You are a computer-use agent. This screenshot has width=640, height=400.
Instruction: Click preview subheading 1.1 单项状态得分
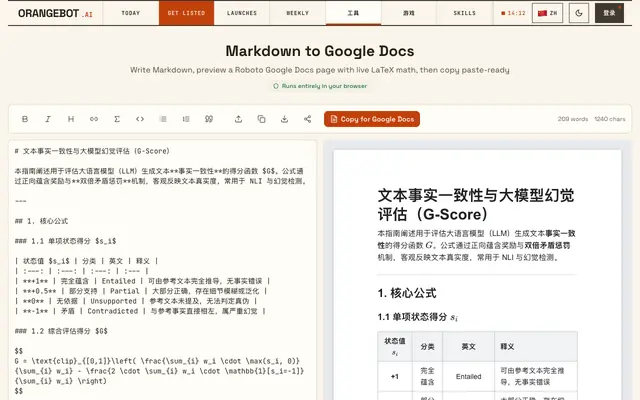(x=418, y=317)
